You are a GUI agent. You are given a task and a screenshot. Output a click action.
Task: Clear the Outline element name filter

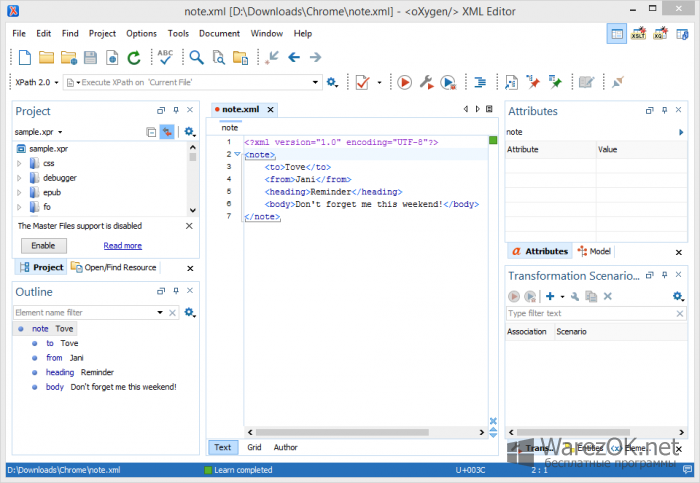point(172,313)
